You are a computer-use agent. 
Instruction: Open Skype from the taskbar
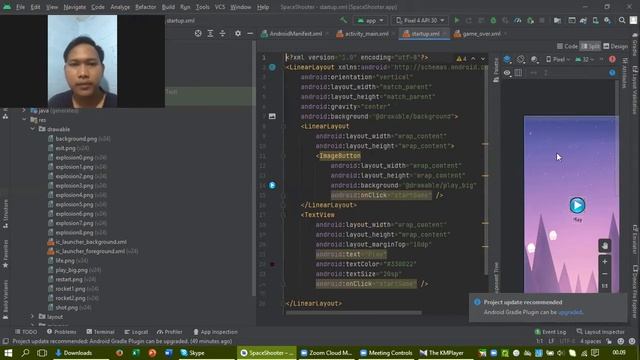coord(192,353)
